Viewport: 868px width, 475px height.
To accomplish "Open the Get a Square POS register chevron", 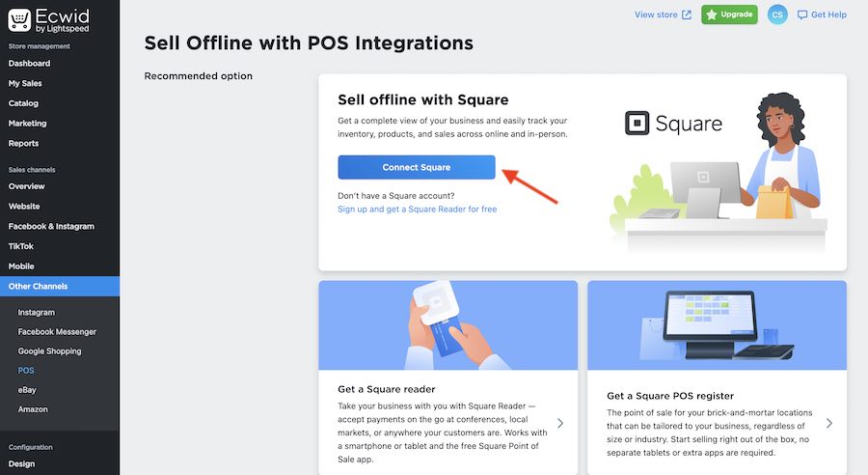I will pyautogui.click(x=829, y=424).
